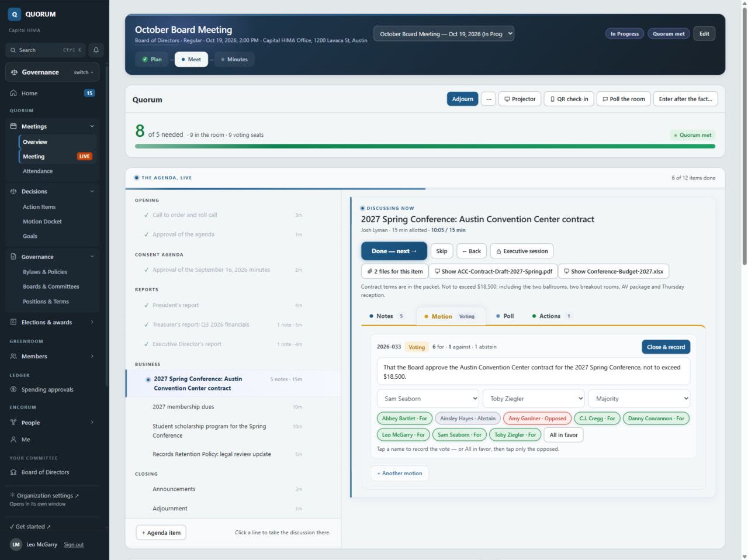Toggle Ainsley Hayes' Abstain vote chip

(467, 419)
